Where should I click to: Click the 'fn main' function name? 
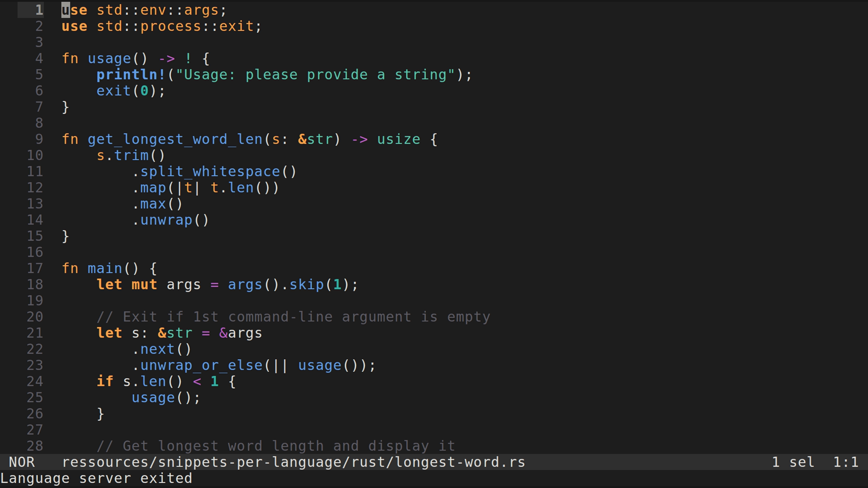(104, 268)
